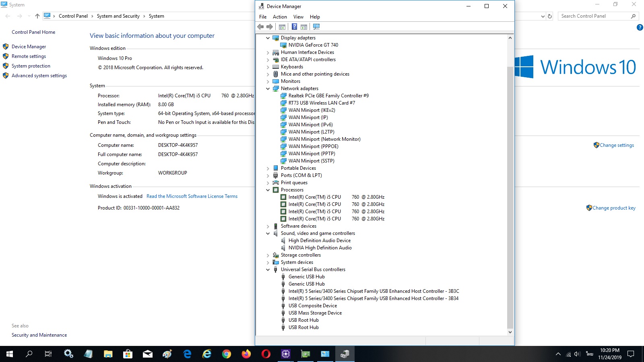Click System and Security in breadcrumb
644x362 pixels.
[118, 16]
